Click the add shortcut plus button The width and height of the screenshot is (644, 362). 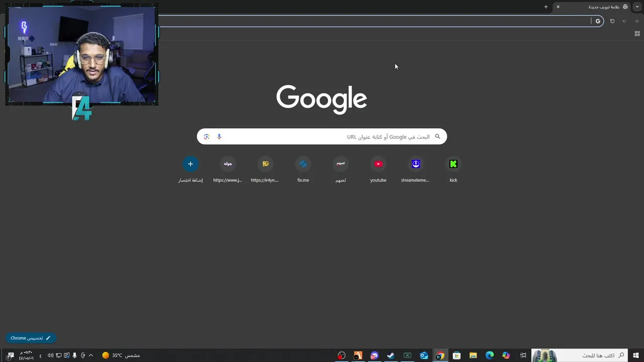190,164
